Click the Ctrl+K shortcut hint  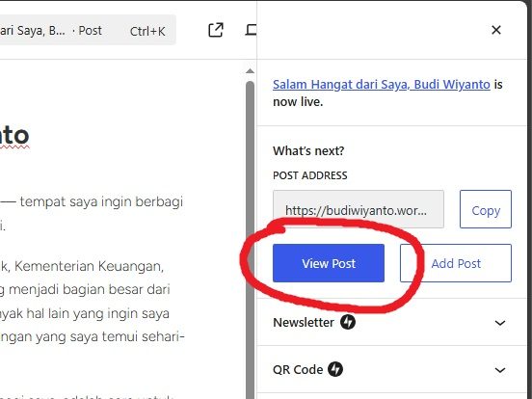tap(147, 31)
